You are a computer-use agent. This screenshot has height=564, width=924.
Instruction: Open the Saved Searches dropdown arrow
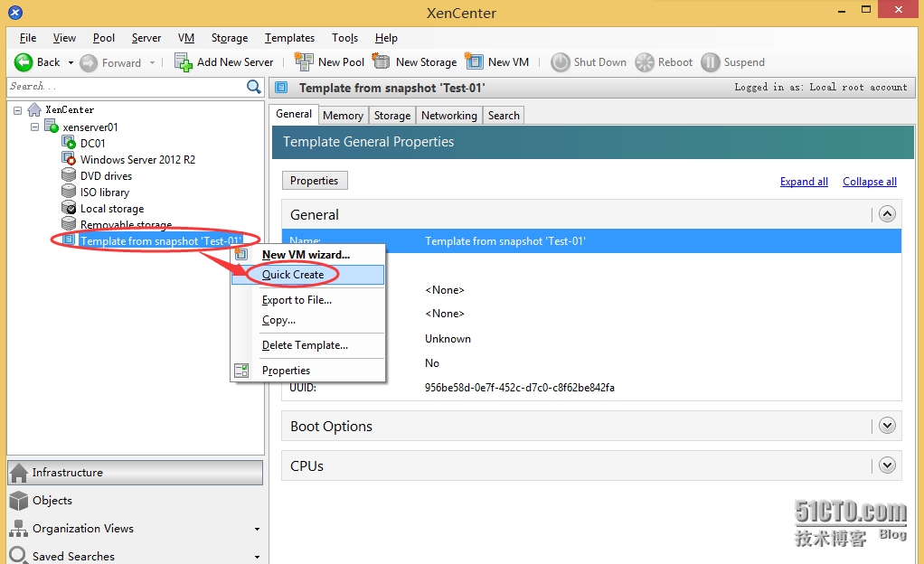point(257,557)
